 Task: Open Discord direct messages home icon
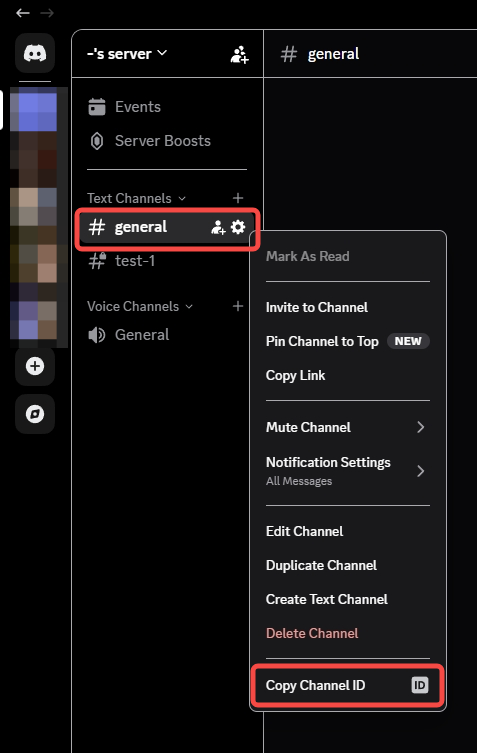35,53
